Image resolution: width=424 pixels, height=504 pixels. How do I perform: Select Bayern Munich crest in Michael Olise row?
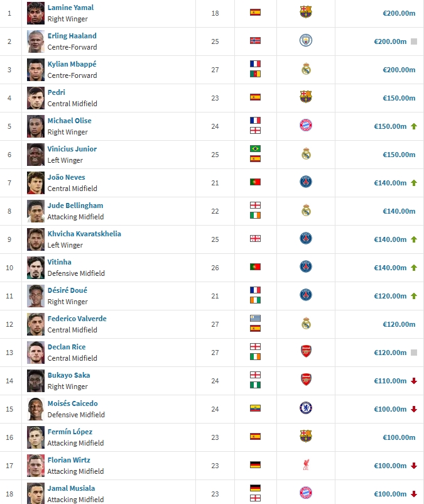click(x=306, y=125)
